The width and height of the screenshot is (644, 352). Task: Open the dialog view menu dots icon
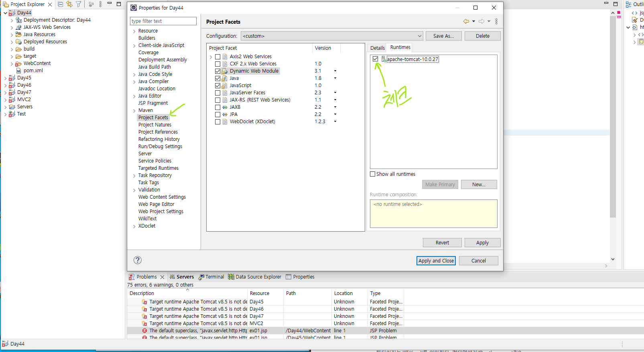pyautogui.click(x=496, y=21)
